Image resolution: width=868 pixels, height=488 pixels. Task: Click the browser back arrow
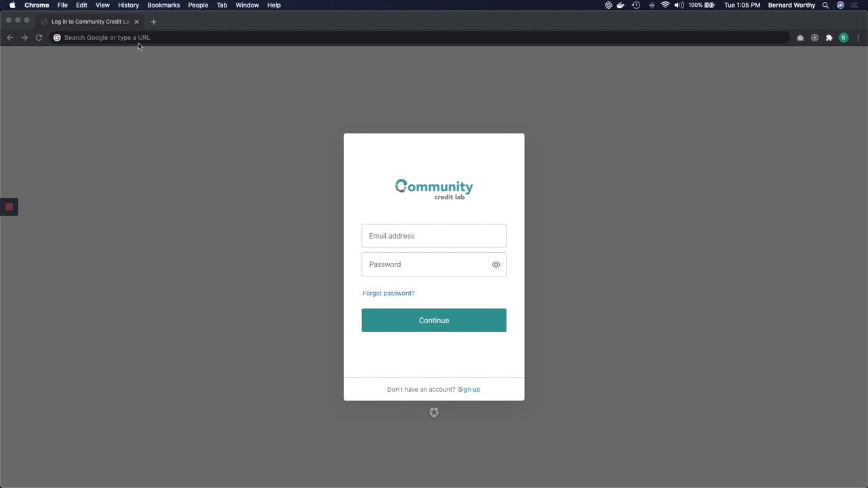(x=9, y=38)
